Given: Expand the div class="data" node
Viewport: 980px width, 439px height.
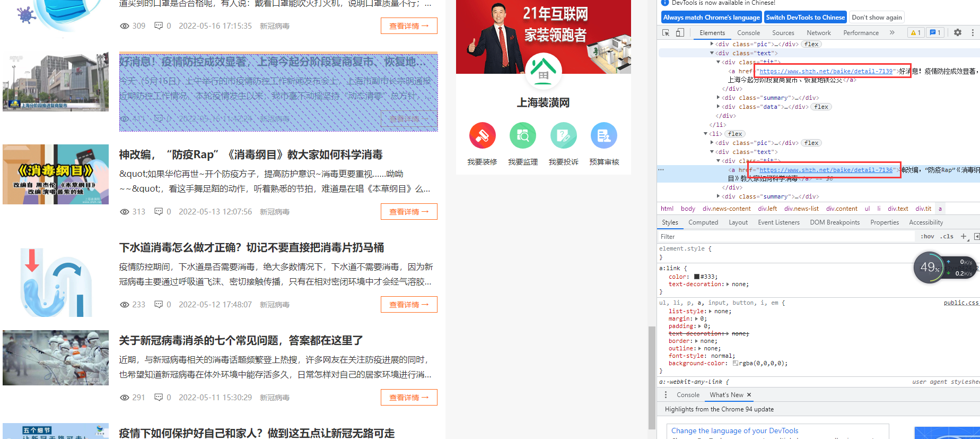Looking at the screenshot, I should (x=719, y=107).
